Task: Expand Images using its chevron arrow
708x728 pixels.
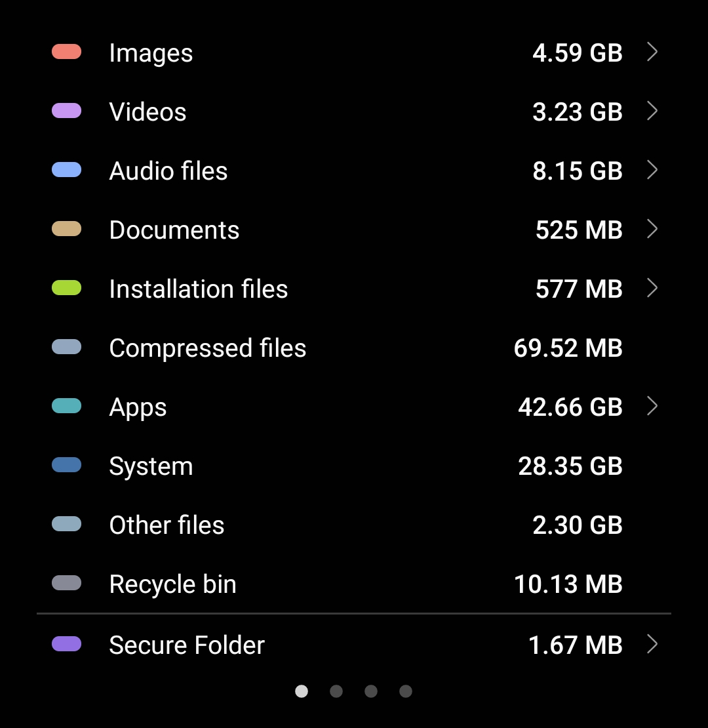Action: 652,52
